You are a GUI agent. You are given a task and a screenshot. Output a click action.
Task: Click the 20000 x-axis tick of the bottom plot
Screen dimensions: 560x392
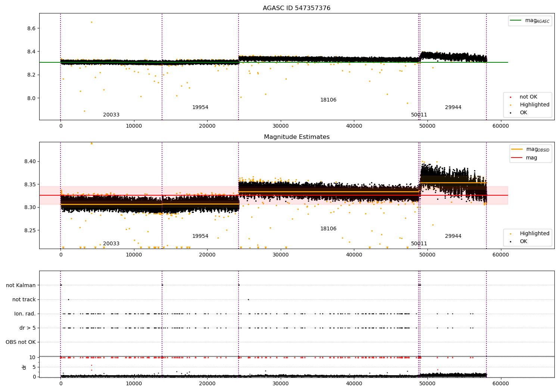coord(207,384)
